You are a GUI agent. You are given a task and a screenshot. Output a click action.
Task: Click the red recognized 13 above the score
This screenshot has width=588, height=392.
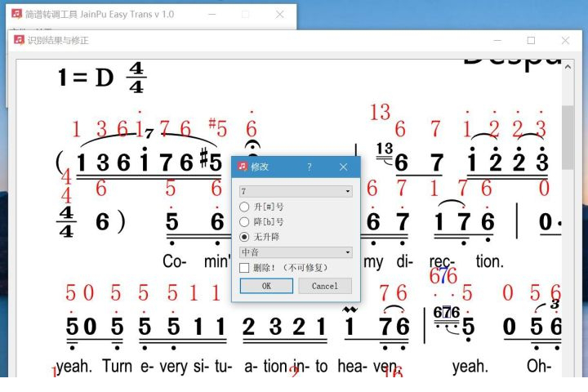tap(381, 112)
